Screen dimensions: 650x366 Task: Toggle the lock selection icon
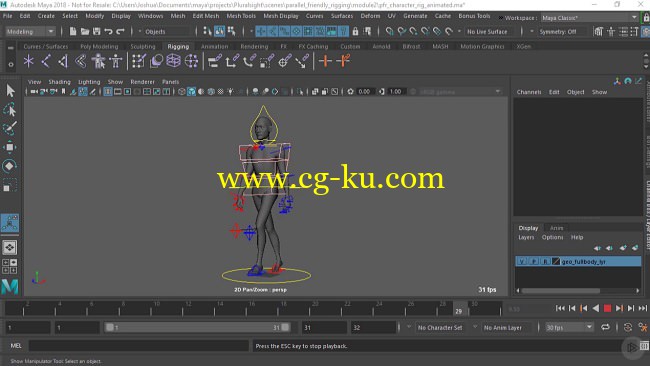coord(355,31)
